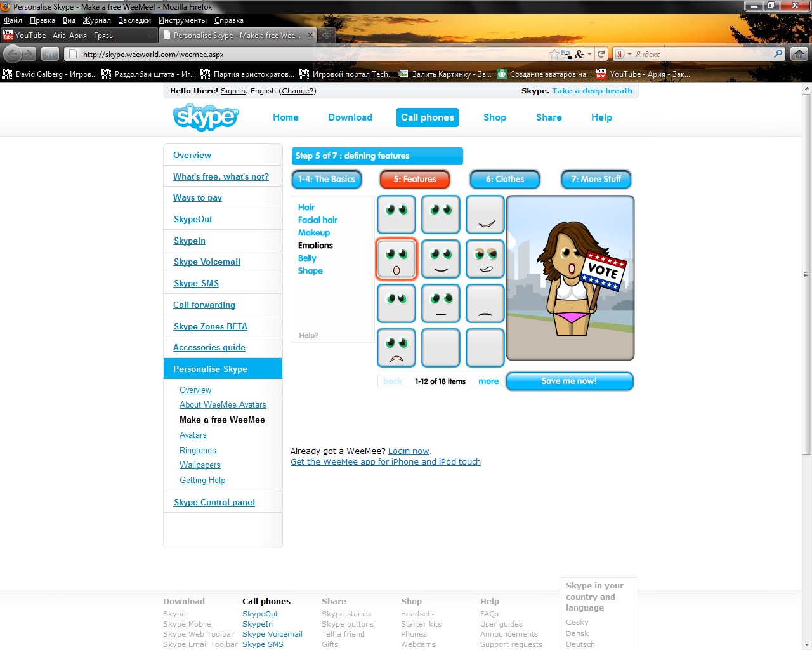
Task: Click Save me now! button
Action: click(570, 381)
